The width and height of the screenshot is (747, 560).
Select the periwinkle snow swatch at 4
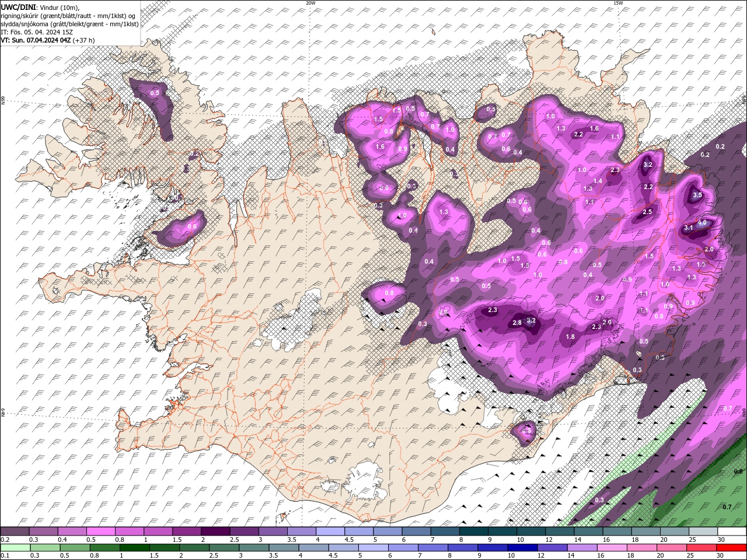(x=330, y=531)
